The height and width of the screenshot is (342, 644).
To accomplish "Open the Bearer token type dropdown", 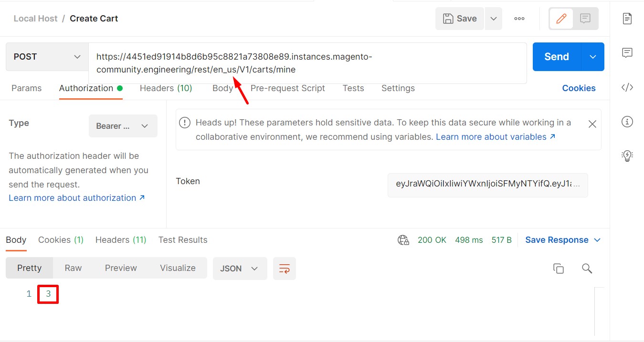I will (123, 125).
